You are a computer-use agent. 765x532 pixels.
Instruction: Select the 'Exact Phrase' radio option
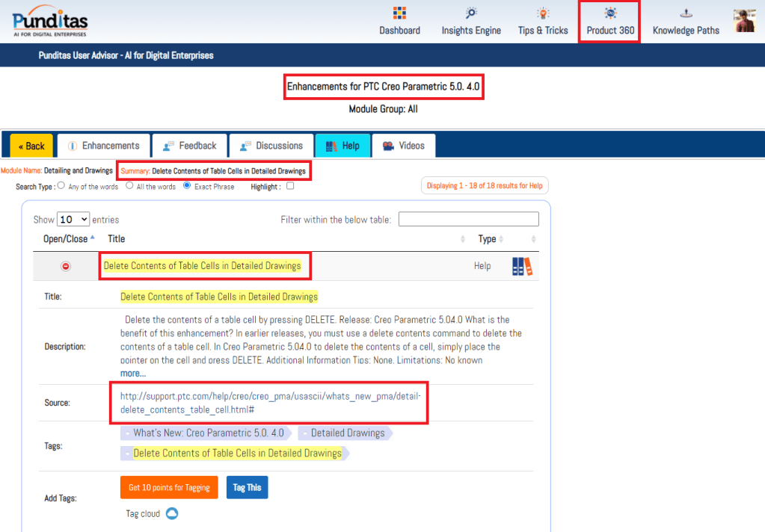(187, 186)
